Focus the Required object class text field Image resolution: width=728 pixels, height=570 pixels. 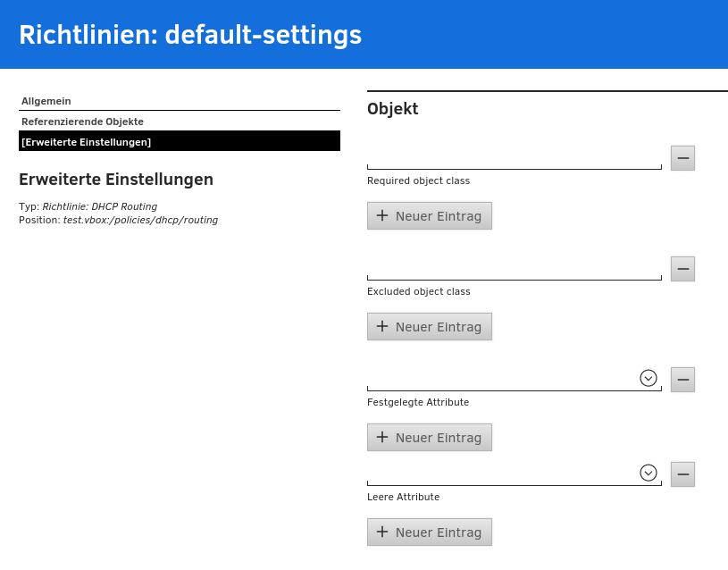[x=514, y=158]
